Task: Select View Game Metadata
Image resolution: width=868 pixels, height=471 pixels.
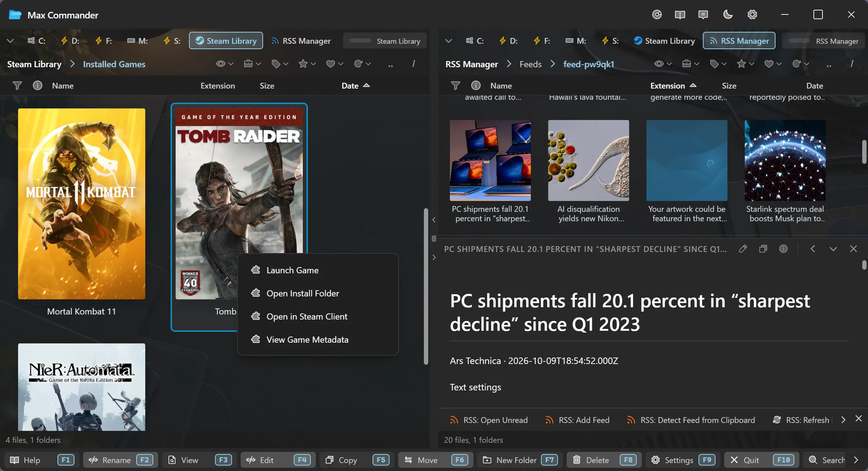Action: pos(318,340)
